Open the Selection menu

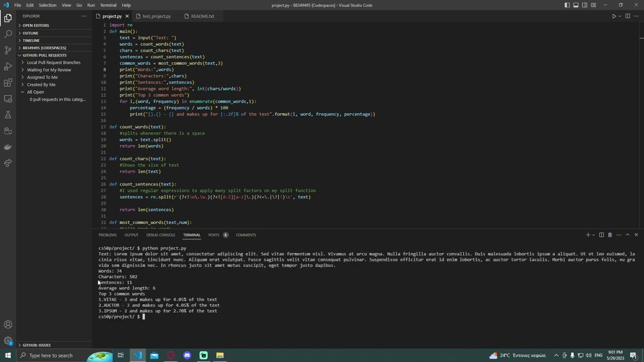[47, 5]
